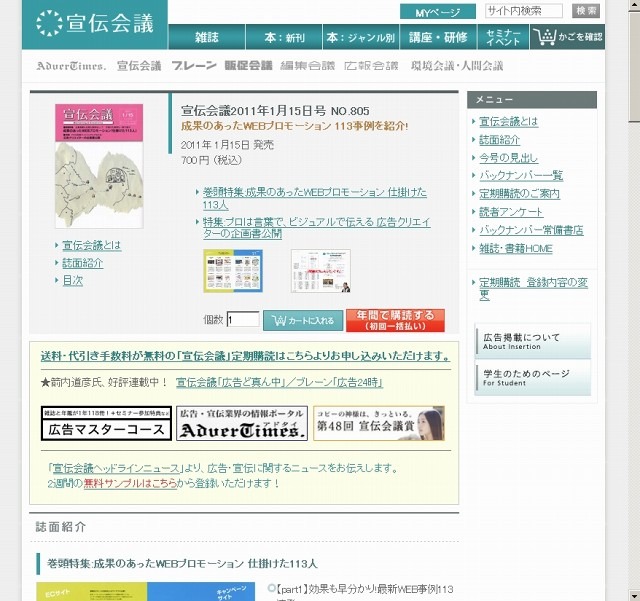Image resolution: width=640 pixels, height=601 pixels.
Task: Open 定期購読 登録内容の変更 link
Action: coord(533,289)
